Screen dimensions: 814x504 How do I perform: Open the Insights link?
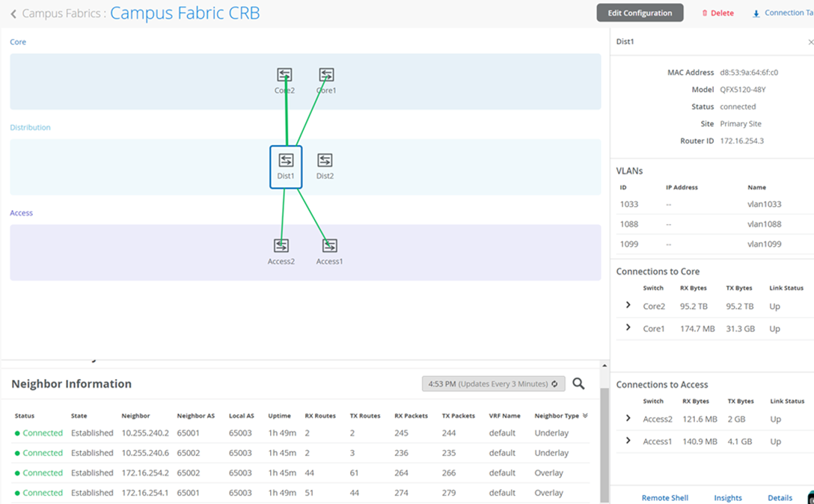pos(727,497)
